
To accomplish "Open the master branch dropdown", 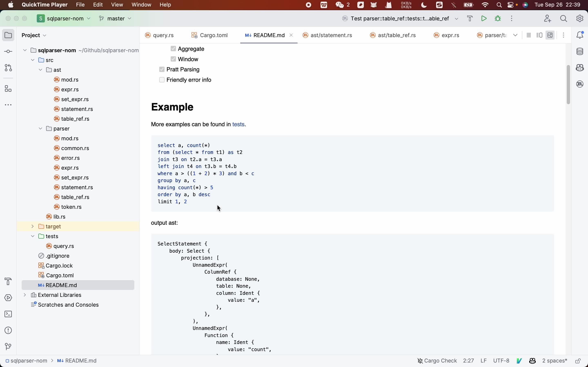I will point(116,18).
